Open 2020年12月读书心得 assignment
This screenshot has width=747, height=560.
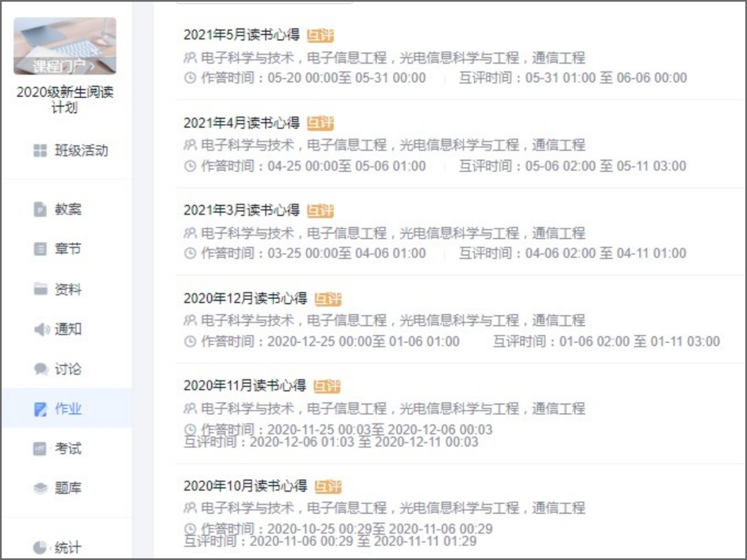(245, 299)
